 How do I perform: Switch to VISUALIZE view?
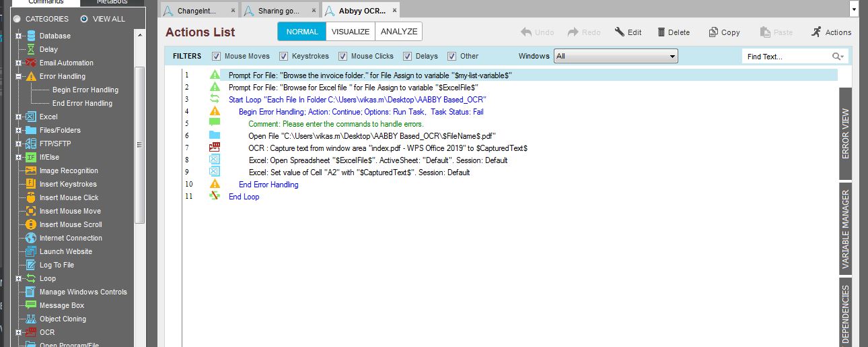coord(350,32)
